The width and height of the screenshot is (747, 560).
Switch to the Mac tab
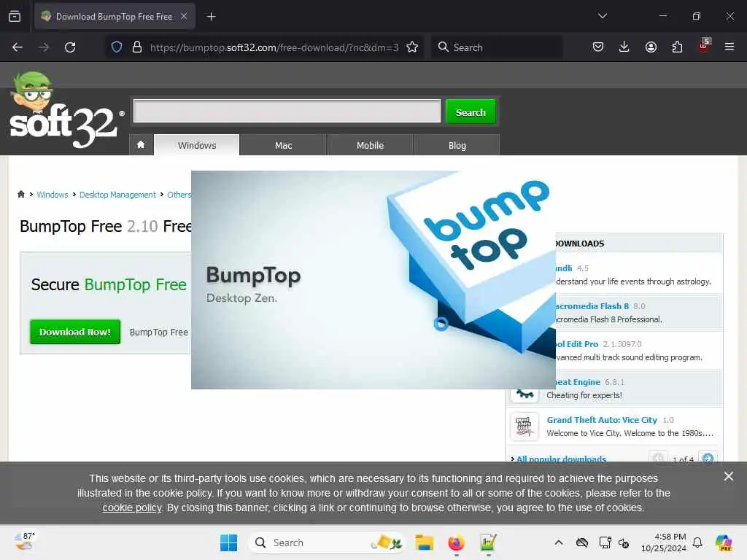[284, 145]
